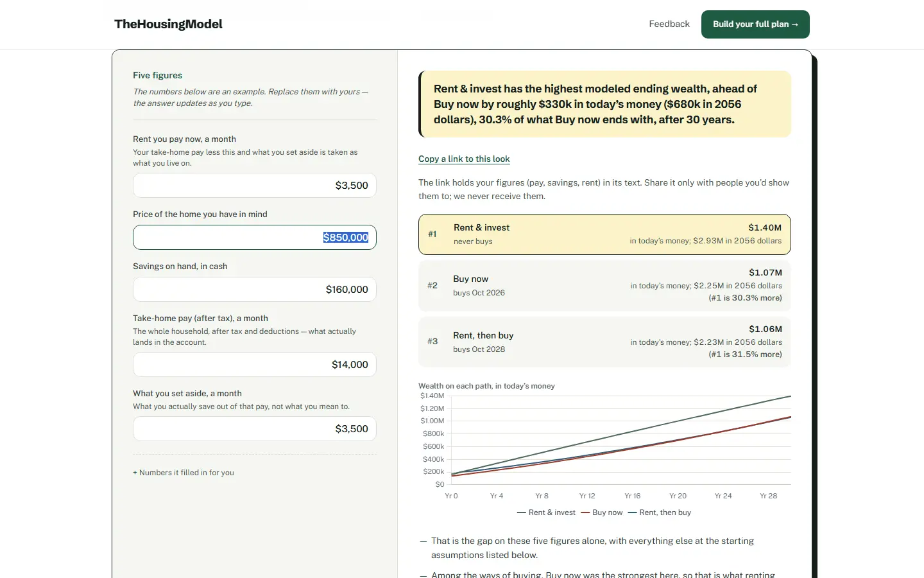Click the 'buys Oct 2026' text
This screenshot has width=924, height=578.
tap(479, 293)
